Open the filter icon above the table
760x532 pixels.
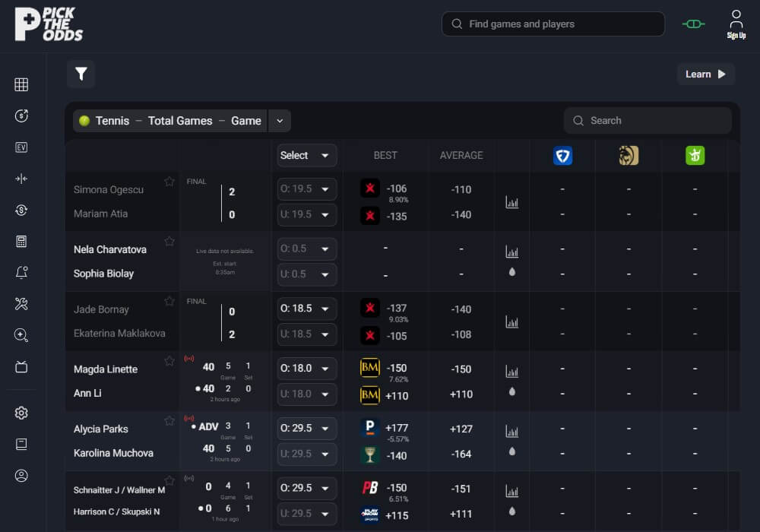tap(81, 74)
